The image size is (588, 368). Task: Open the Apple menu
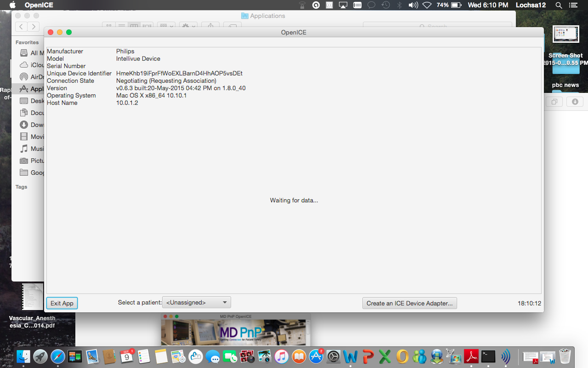[x=12, y=5]
